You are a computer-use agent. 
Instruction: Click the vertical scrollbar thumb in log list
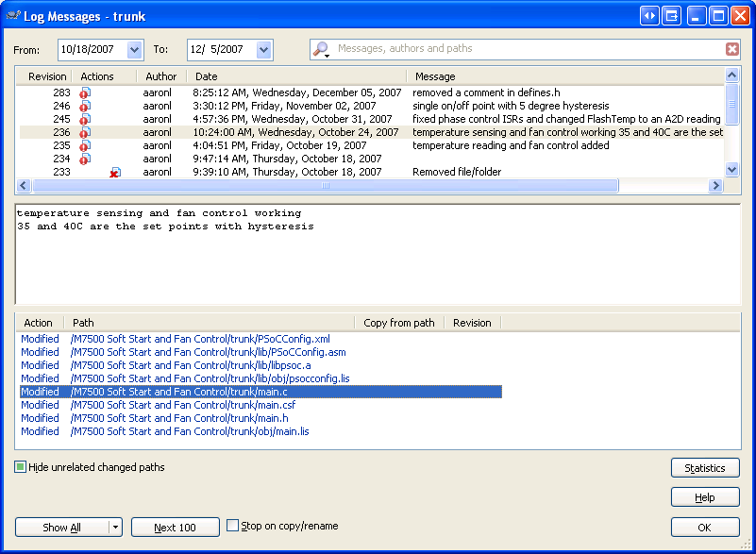pos(731,104)
